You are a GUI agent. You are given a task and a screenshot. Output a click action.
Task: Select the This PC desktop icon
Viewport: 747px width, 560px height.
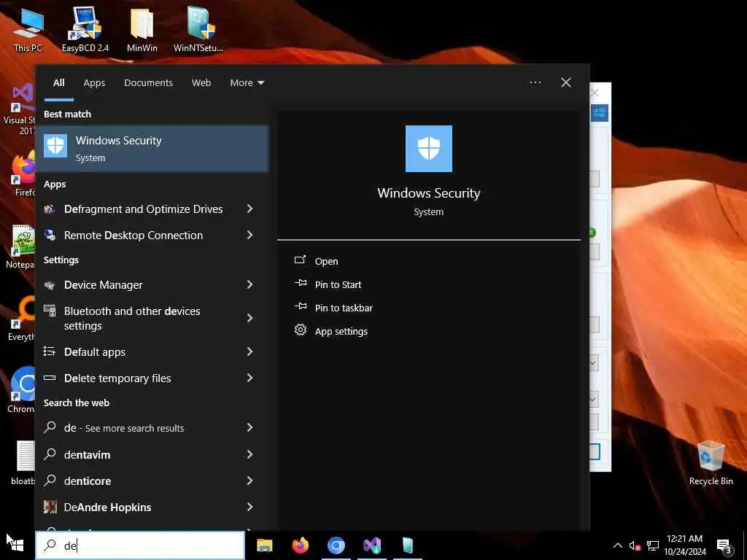[28, 28]
